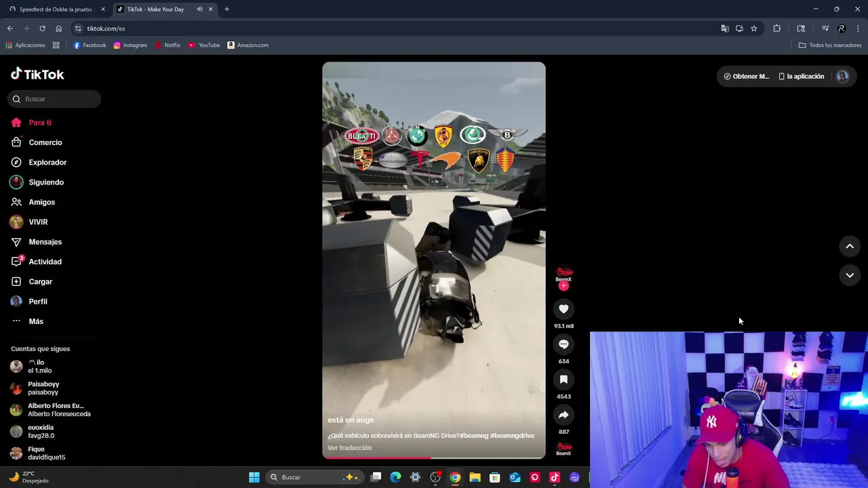Open the TikTok app in the taskbar
Image resolution: width=868 pixels, height=488 pixels.
tap(554, 477)
